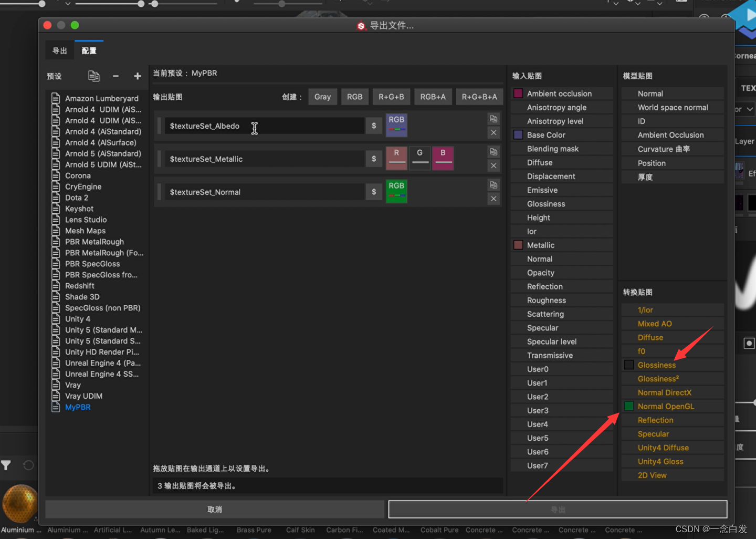Select Roughness input map
The image size is (756, 539).
coord(562,300)
